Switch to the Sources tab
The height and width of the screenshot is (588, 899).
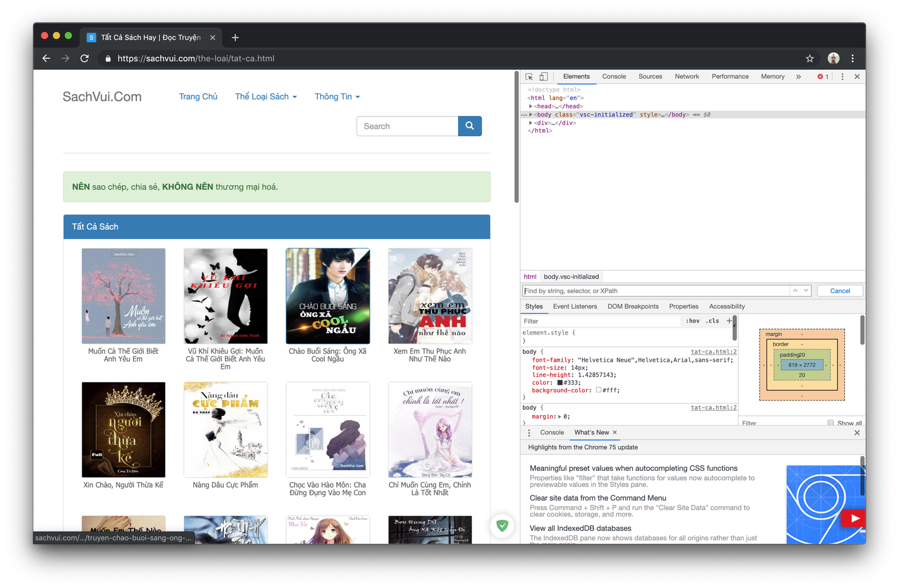coord(650,77)
